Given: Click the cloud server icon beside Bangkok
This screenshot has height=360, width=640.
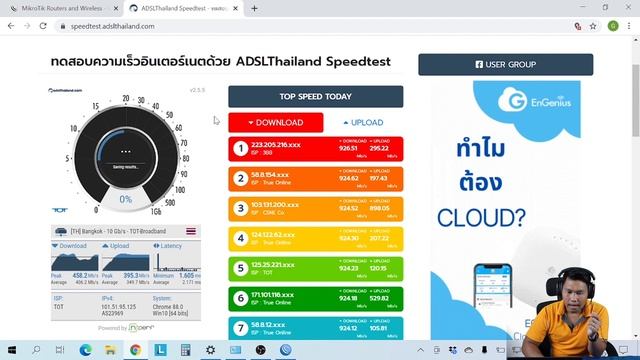Looking at the screenshot, I should 61,231.
